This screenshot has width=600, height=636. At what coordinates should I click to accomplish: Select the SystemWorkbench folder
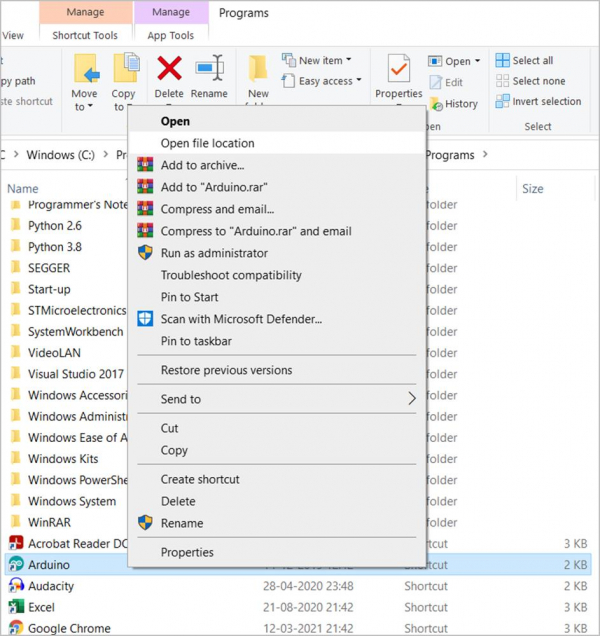tap(75, 331)
